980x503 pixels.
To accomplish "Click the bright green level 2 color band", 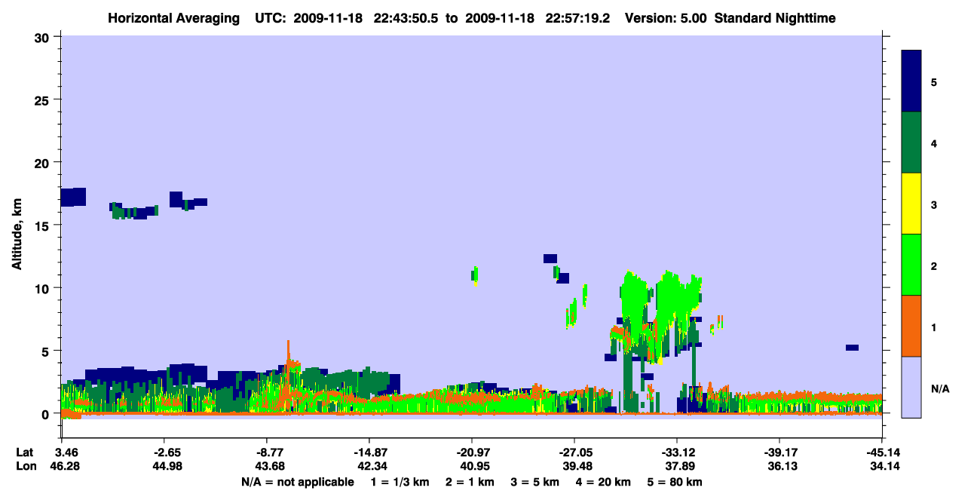I will (911, 265).
